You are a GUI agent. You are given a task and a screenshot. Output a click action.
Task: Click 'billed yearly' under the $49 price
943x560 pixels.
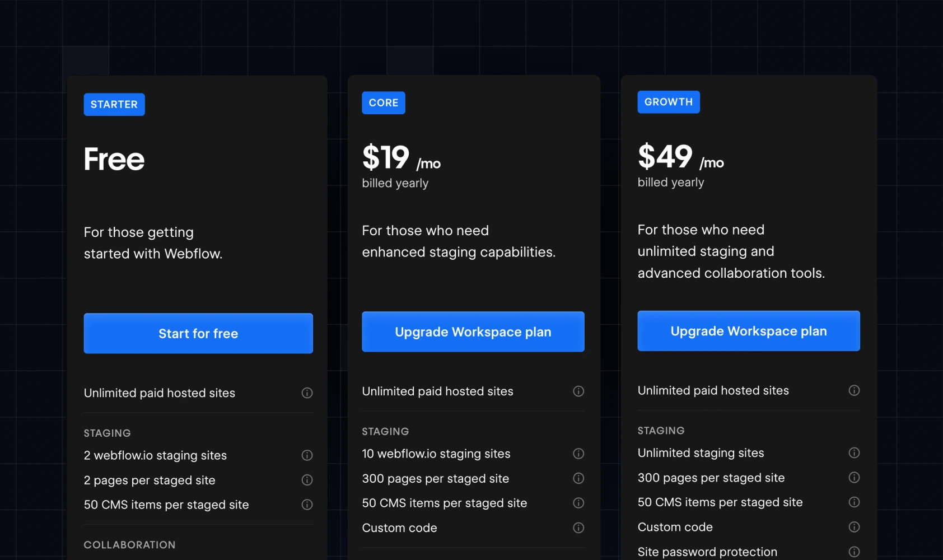[671, 182]
